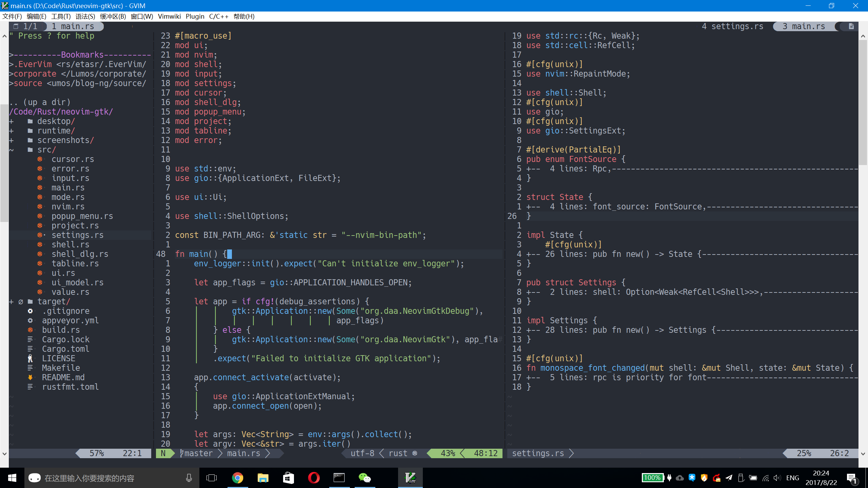Launch Google Chrome from the taskbar
Viewport: 868px width, 488px height.
point(237,478)
